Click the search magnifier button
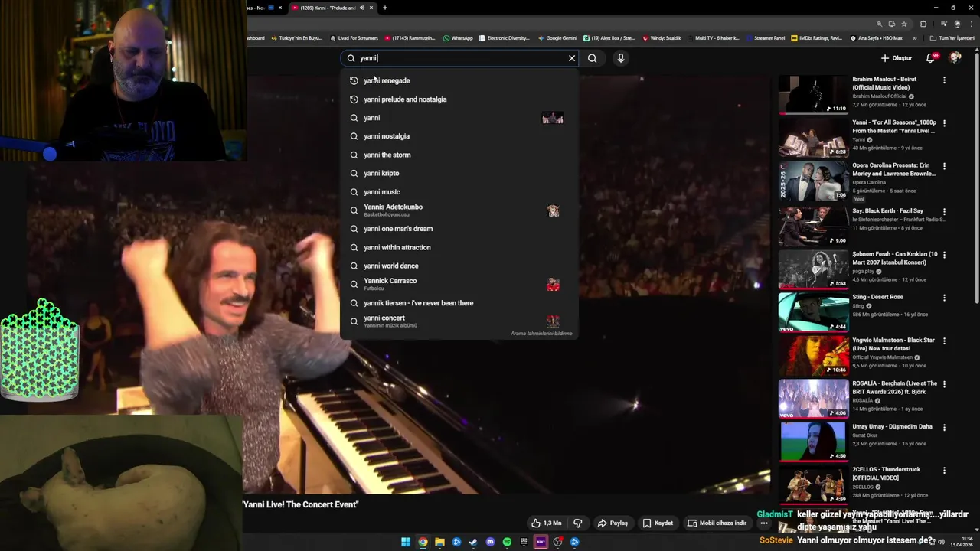Viewport: 980px width, 551px height. coord(592,58)
